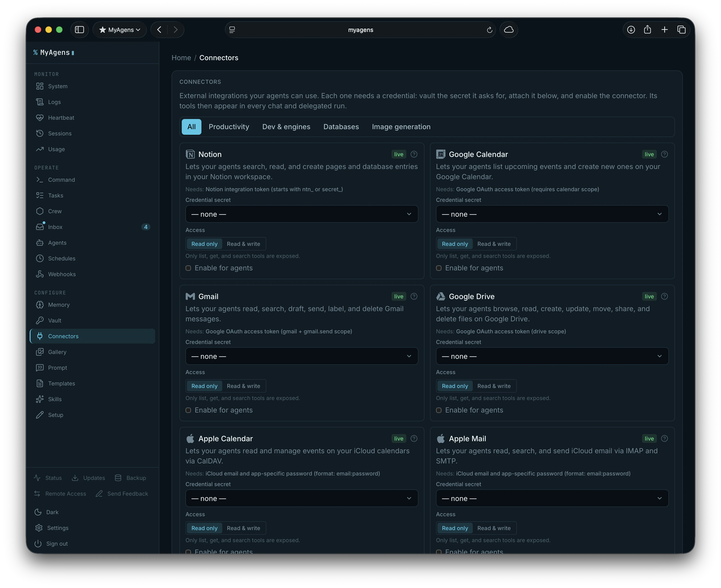The width and height of the screenshot is (721, 588).
Task: Click the Logs icon in the sidebar
Action: tap(40, 102)
